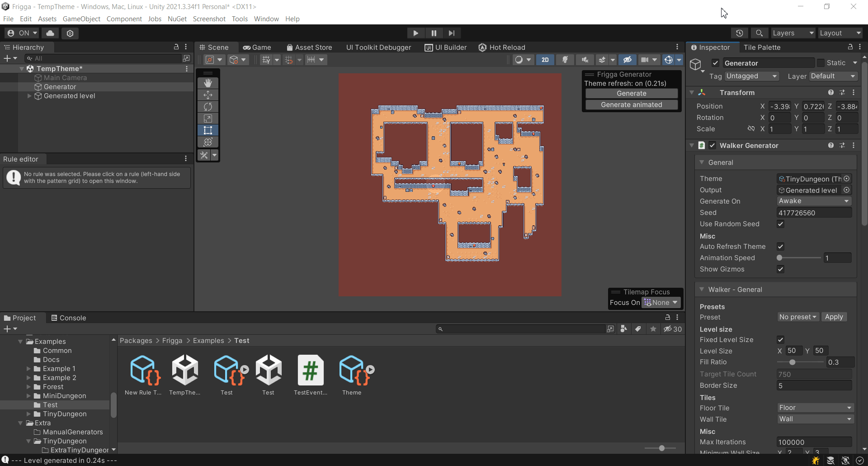The image size is (868, 466).
Task: Switch to the UI Builder tab
Action: click(446, 48)
